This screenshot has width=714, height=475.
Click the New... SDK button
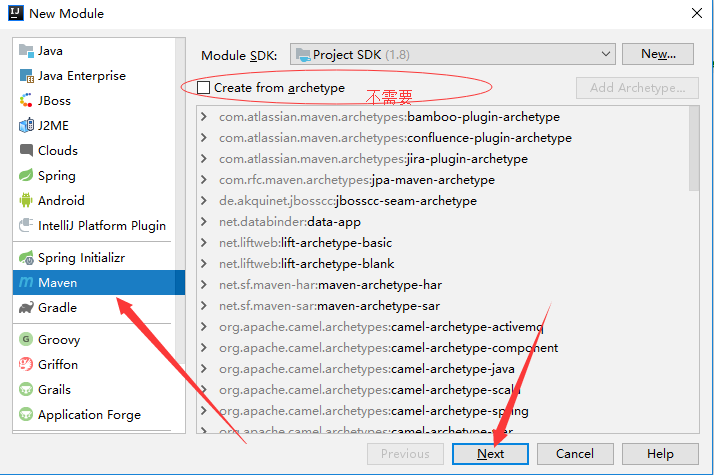point(658,54)
